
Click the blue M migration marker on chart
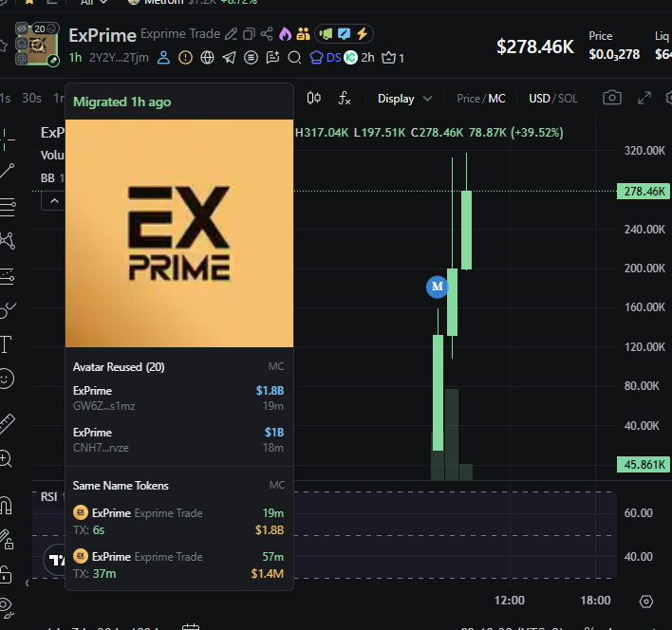pos(437,286)
